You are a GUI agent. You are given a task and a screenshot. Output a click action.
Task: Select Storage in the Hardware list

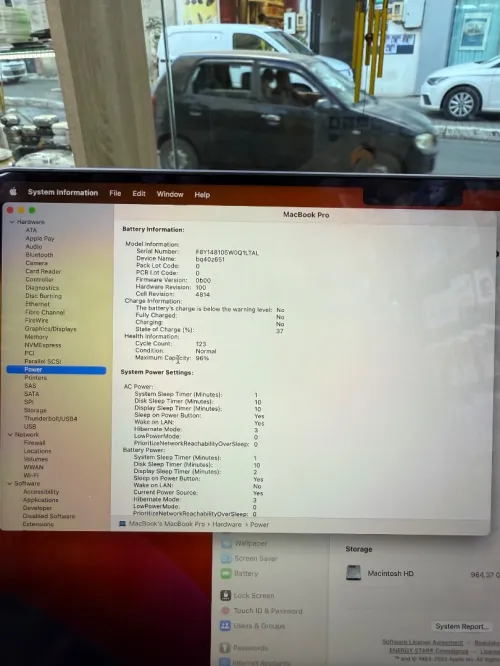[35, 410]
